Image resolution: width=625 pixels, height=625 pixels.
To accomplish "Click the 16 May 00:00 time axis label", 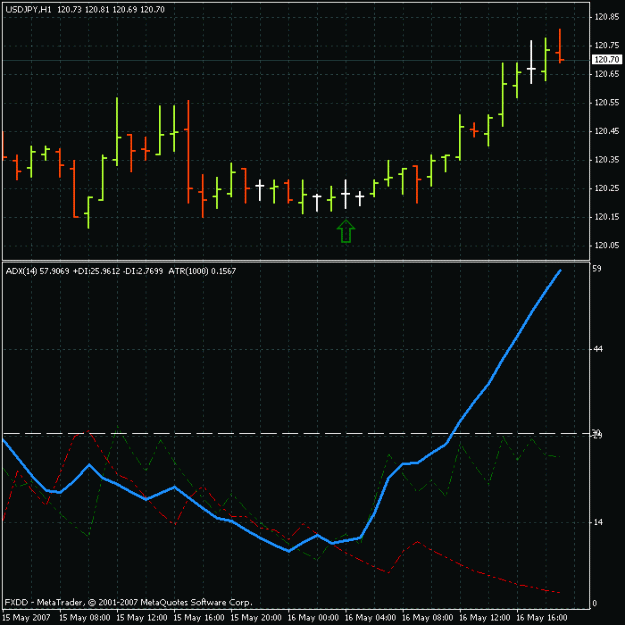I will (x=313, y=618).
